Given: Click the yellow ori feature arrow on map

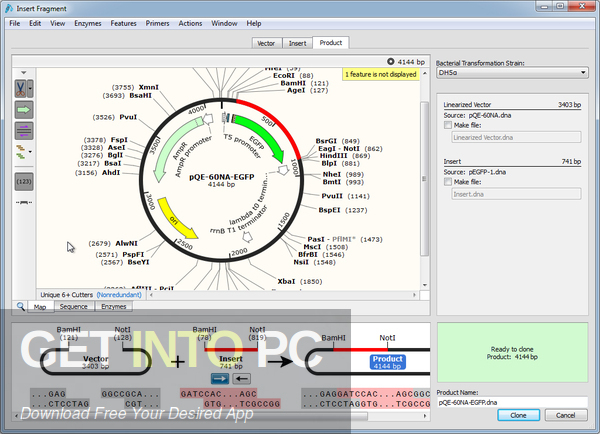Looking at the screenshot, I should coord(175,219).
